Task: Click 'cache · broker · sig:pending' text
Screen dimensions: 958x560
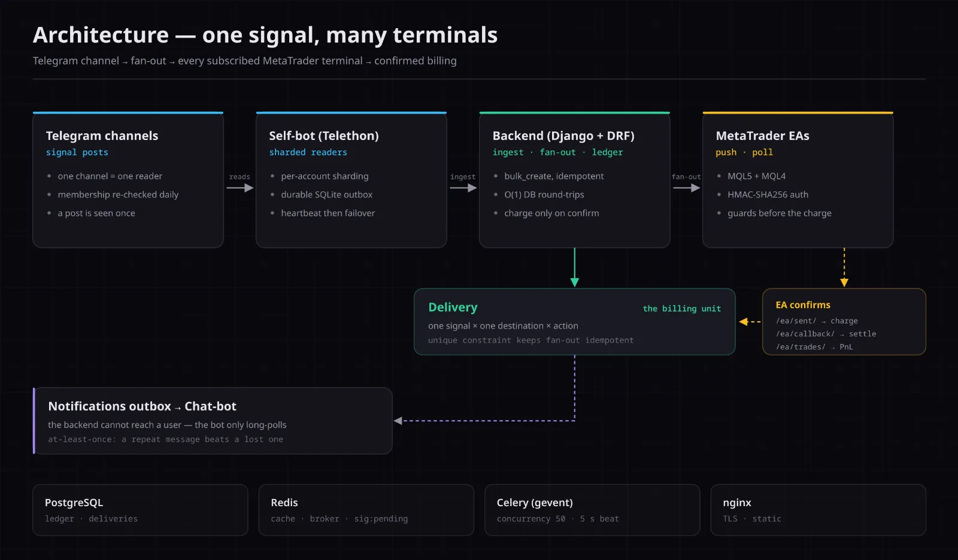Action: (339, 519)
